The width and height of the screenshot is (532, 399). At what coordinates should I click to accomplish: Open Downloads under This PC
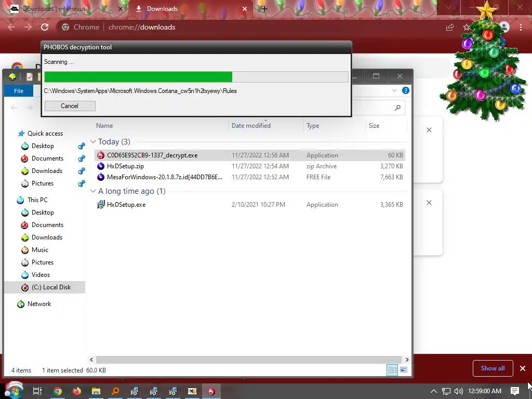click(x=47, y=237)
